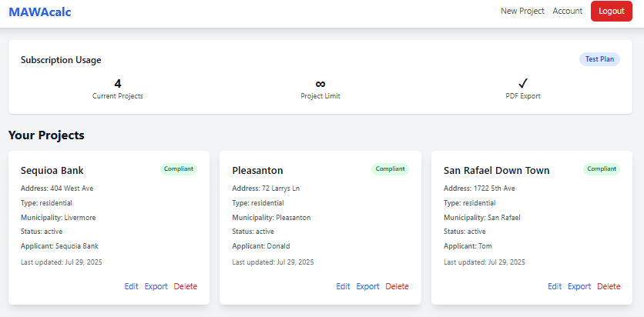Export the San Rafael Down Town project

(579, 286)
